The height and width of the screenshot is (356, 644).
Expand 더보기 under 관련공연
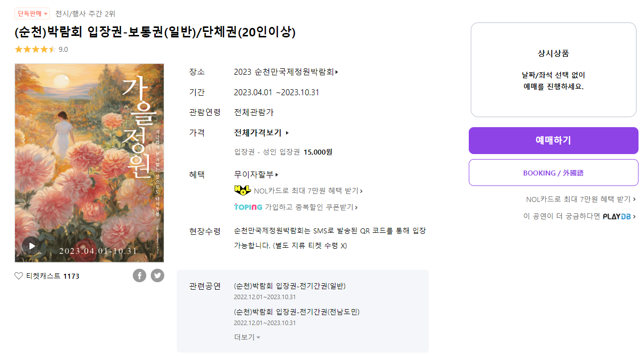pos(244,337)
